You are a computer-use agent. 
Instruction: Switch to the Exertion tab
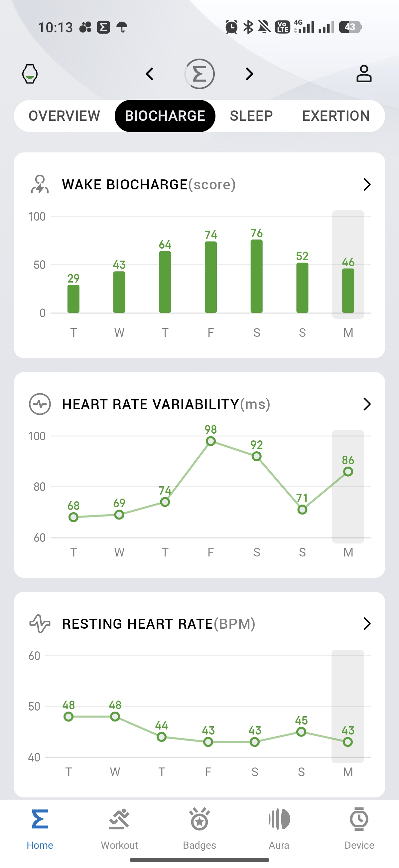click(336, 116)
